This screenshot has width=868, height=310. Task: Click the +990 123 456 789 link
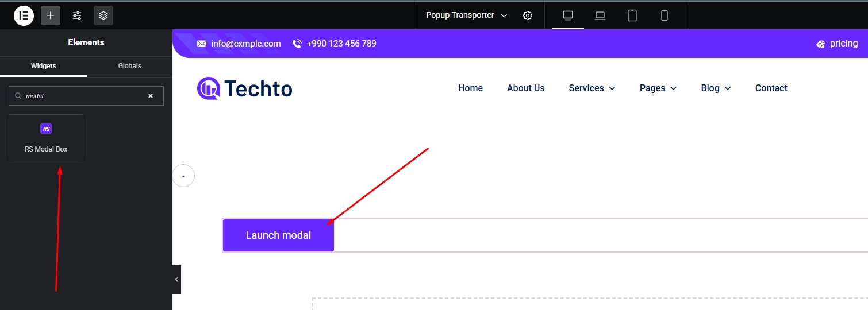point(341,44)
